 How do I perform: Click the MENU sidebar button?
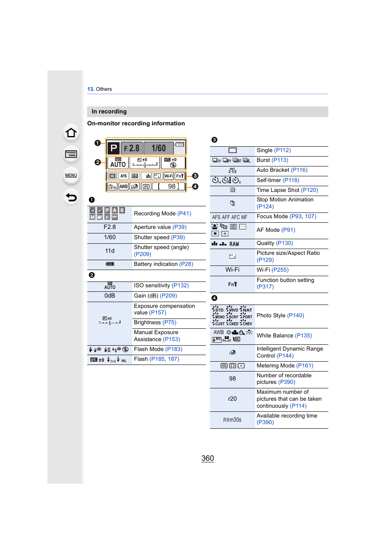coord(71,175)
